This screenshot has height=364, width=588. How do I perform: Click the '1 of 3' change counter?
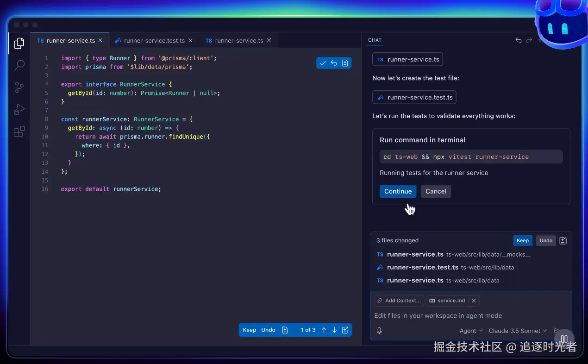tap(308, 330)
